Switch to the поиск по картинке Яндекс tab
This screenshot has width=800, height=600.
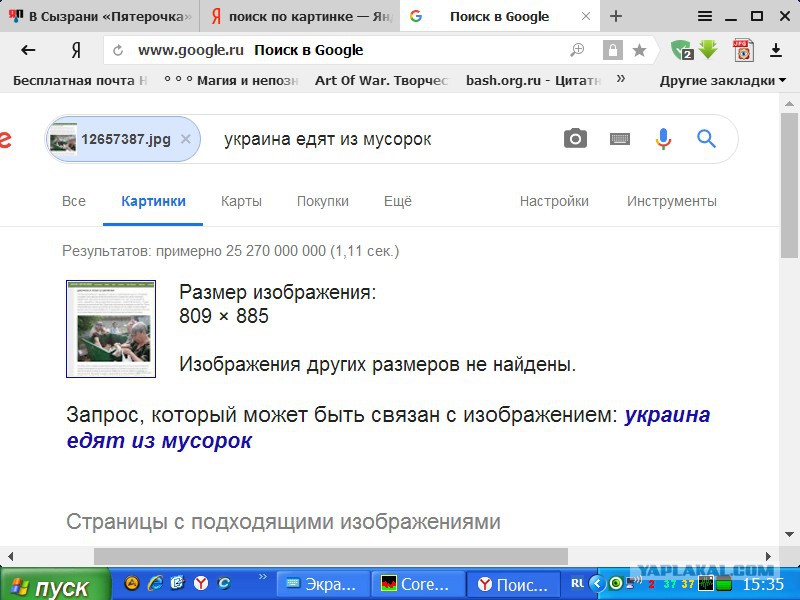coord(300,16)
